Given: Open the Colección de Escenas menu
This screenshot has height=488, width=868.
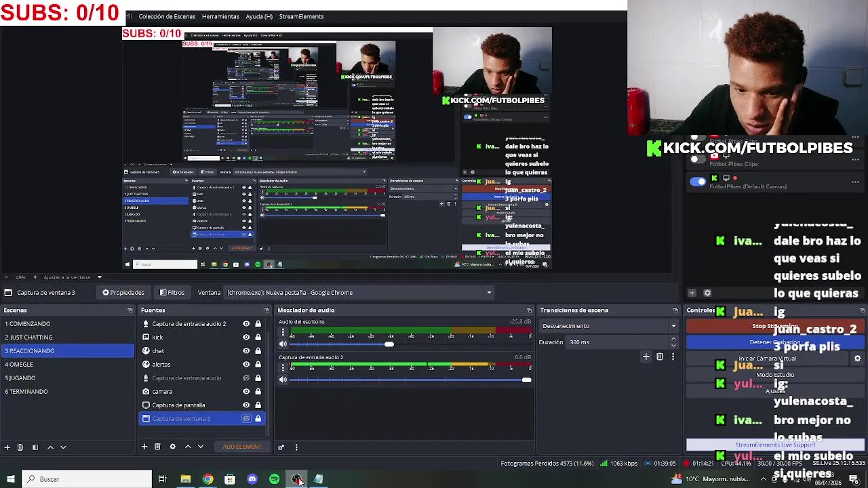Looking at the screenshot, I should click(x=167, y=16).
